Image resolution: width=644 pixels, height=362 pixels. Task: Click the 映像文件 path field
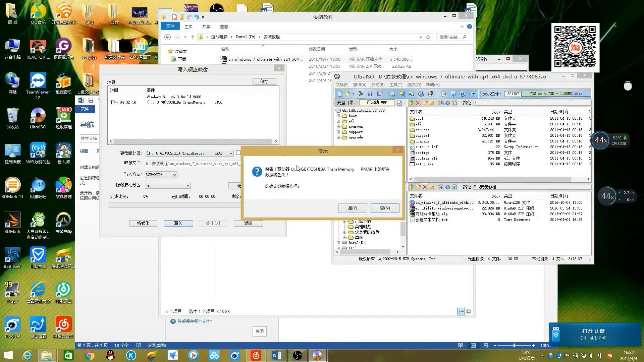tap(193, 164)
